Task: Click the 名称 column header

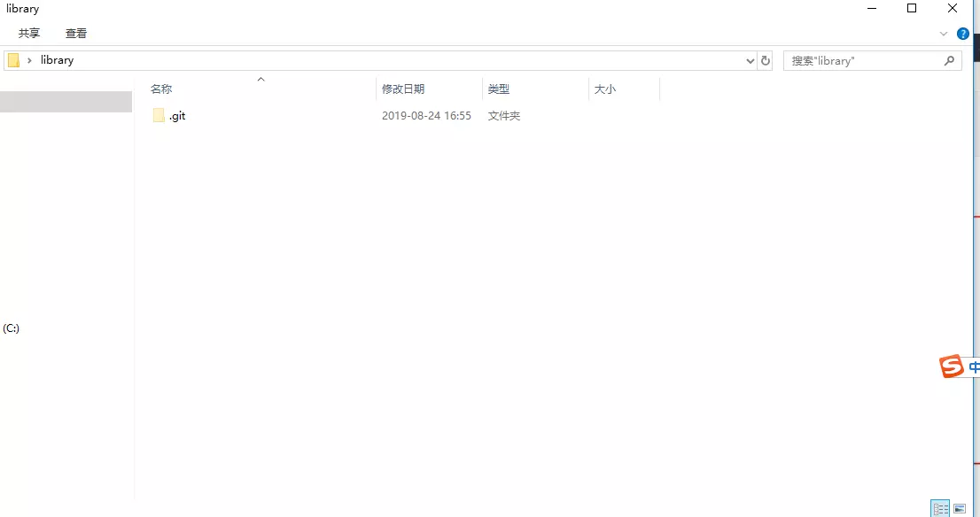Action: click(x=160, y=89)
